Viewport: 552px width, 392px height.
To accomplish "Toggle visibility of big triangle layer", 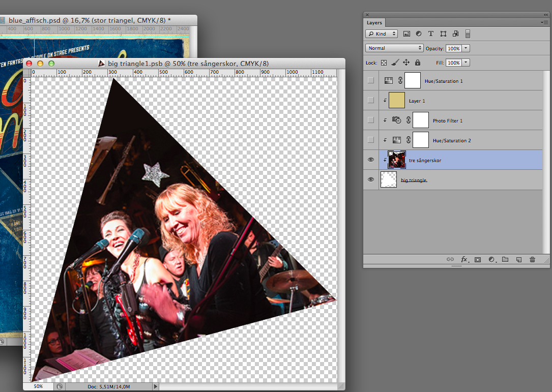I will (371, 179).
